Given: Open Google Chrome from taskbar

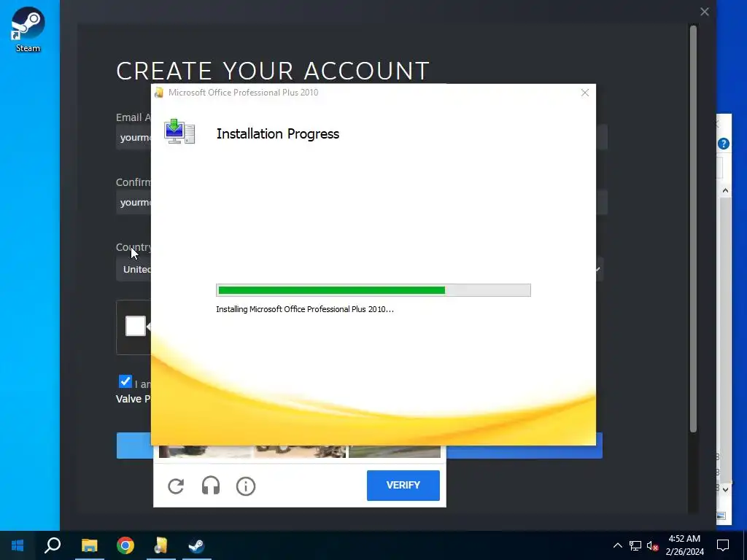Looking at the screenshot, I should 125,545.
